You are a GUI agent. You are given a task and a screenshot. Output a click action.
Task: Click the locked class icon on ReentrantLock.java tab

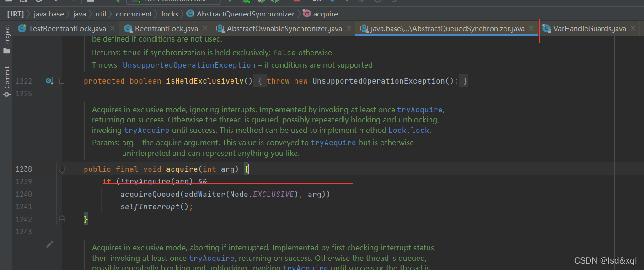[x=128, y=28]
